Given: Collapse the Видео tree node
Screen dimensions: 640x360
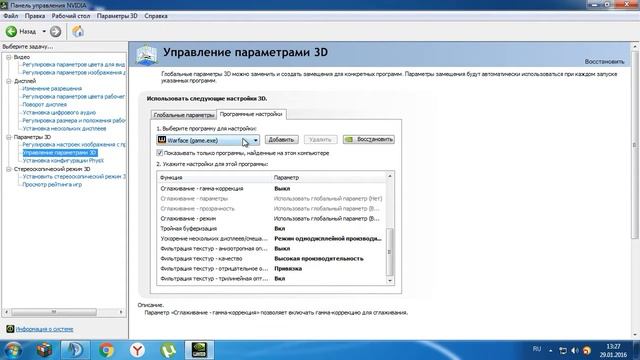Looking at the screenshot, I should (x=9, y=57).
